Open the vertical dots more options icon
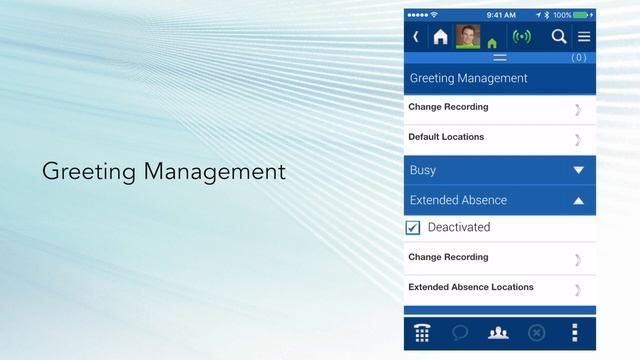Viewport: 640px width, 360px height. click(x=575, y=333)
